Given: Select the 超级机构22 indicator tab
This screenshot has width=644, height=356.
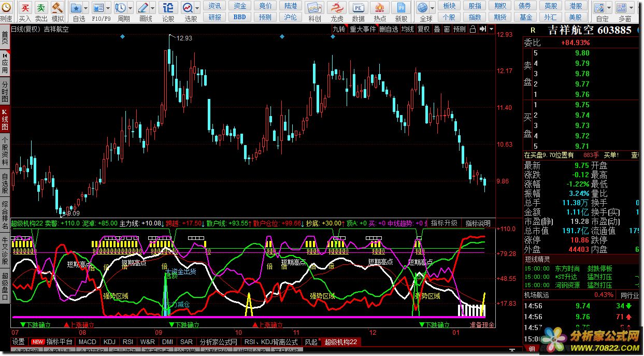Looking at the screenshot, I should coord(340,342).
